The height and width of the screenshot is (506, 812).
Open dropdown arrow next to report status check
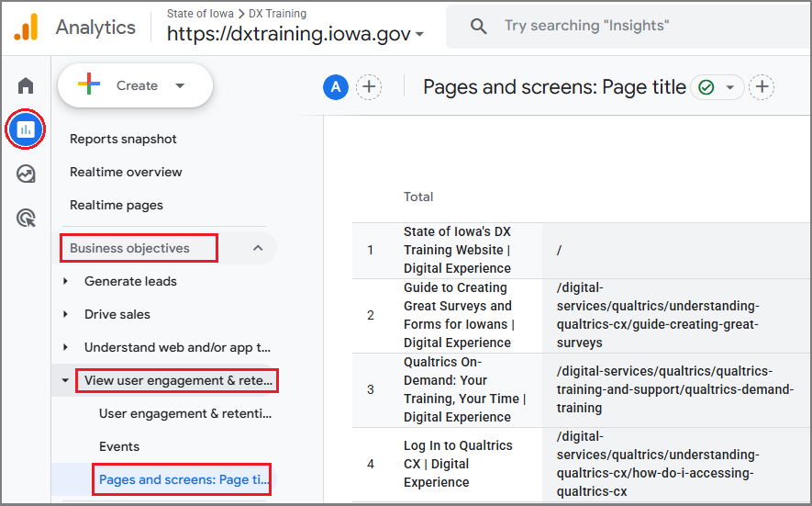pos(730,87)
